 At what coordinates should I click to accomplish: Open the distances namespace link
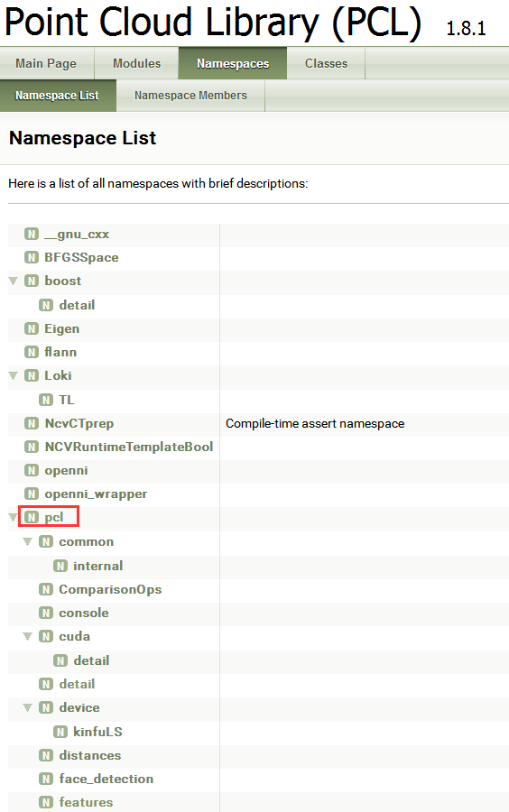(90, 755)
